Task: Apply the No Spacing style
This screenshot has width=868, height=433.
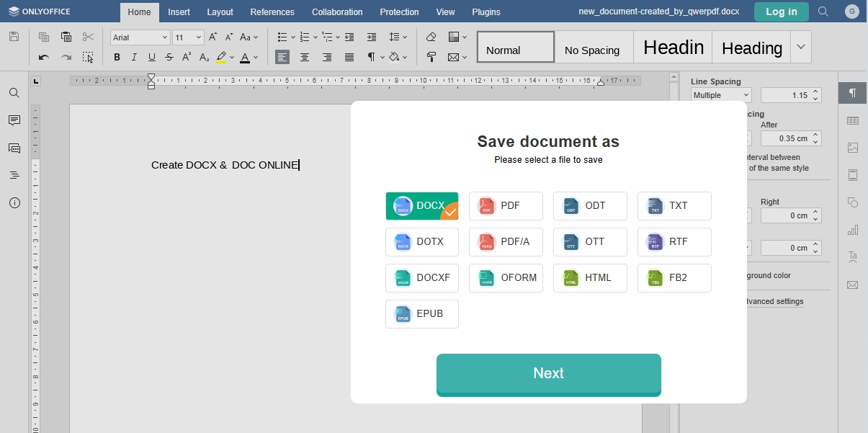Action: tap(594, 47)
